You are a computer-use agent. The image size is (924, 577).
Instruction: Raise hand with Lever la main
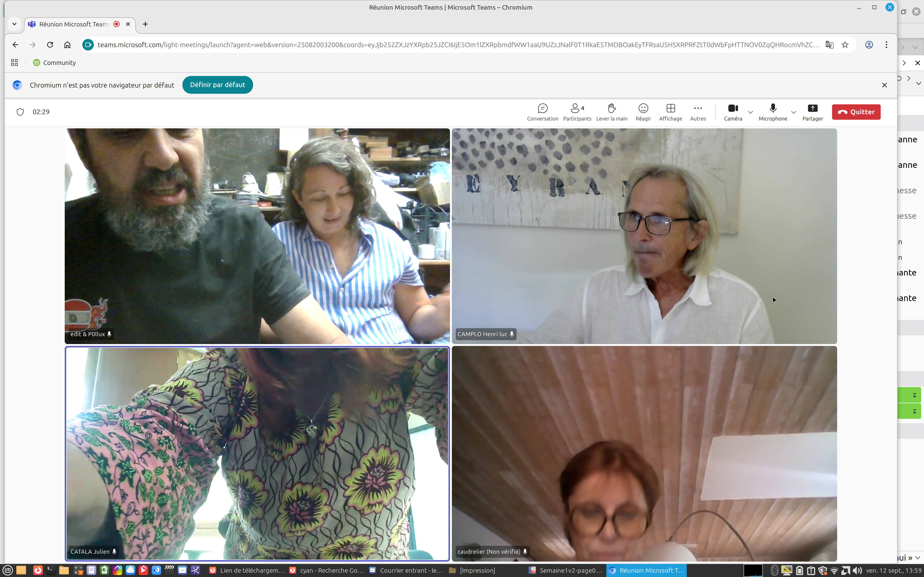[x=611, y=112]
